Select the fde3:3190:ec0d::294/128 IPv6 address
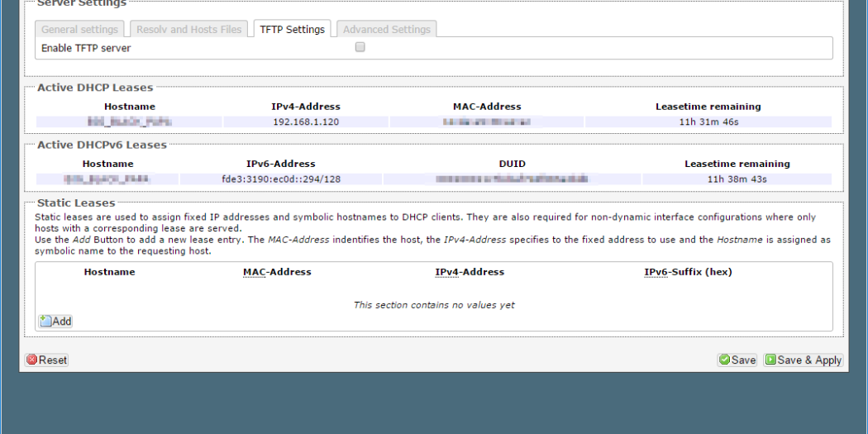This screenshot has width=868, height=434. [x=281, y=179]
